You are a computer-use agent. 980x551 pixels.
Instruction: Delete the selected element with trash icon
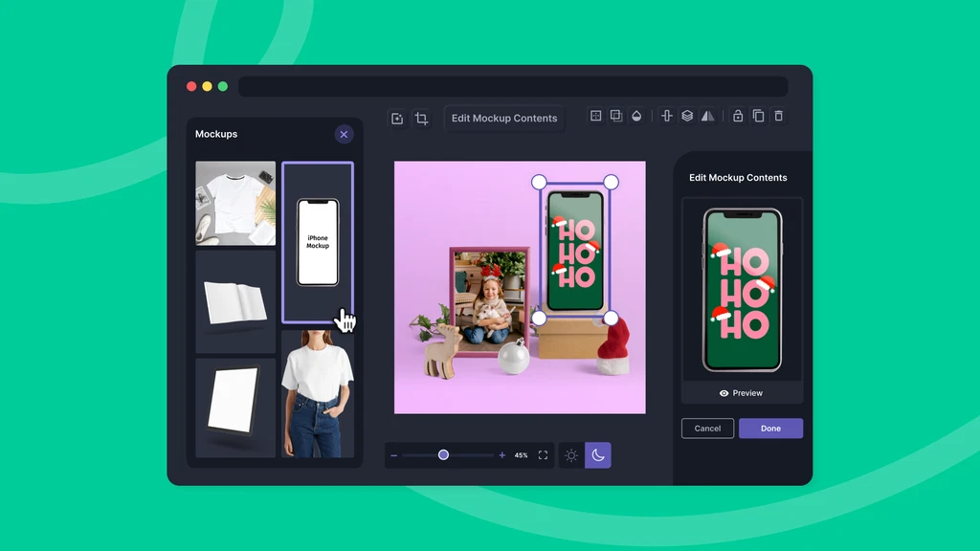click(x=778, y=116)
